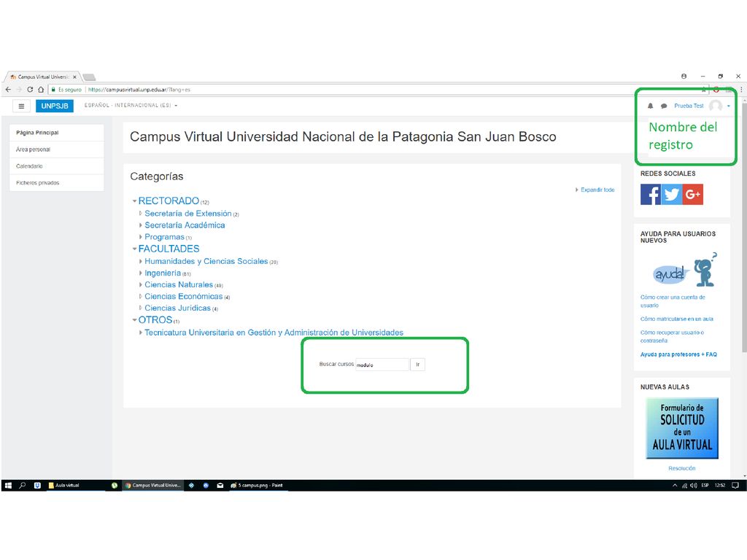Open Área personal in the sidebar
Viewport: 747px width, 560px height.
coord(57,149)
